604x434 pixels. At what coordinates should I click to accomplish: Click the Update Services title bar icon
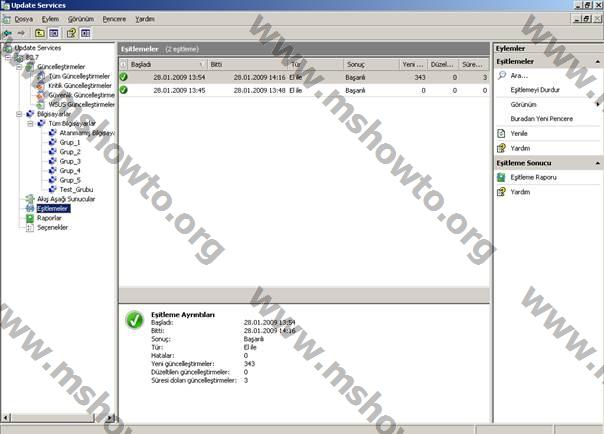pyautogui.click(x=5, y=5)
